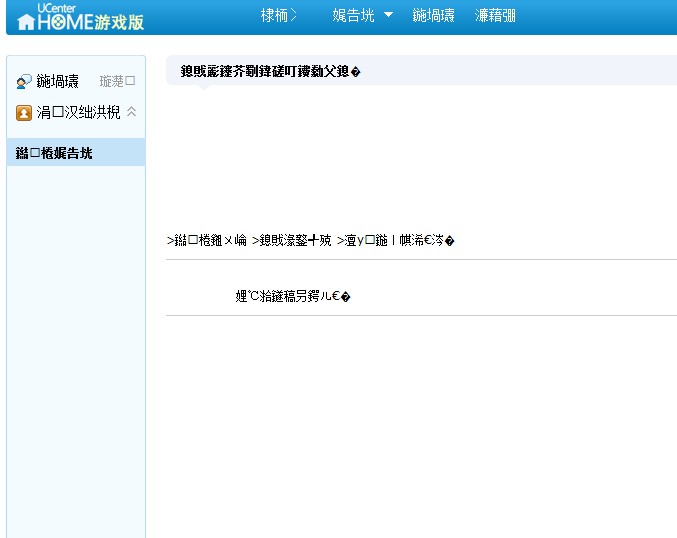Open sidebar link 鍦堝瓙
Viewport: 677px width, 538px height.
click(57, 81)
